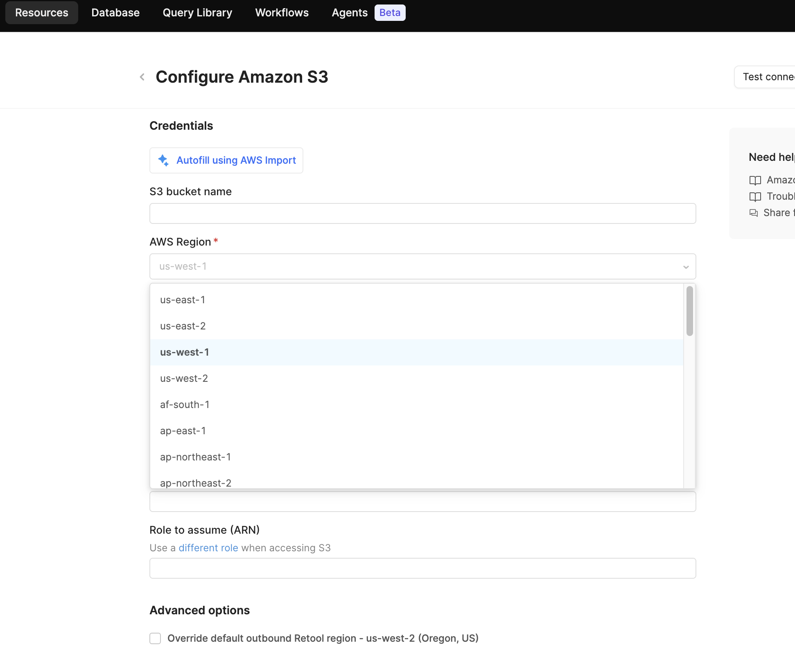Select us-east-1 from region list
This screenshot has height=672, width=795.
click(183, 300)
